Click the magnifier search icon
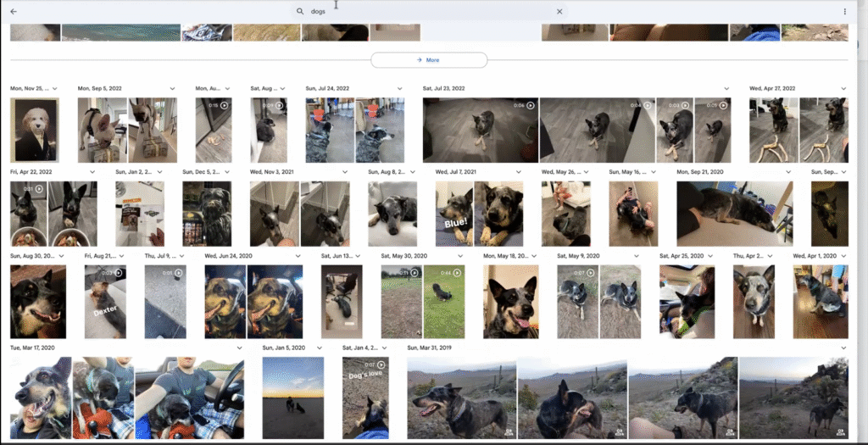This screenshot has height=445, width=868. pos(300,12)
